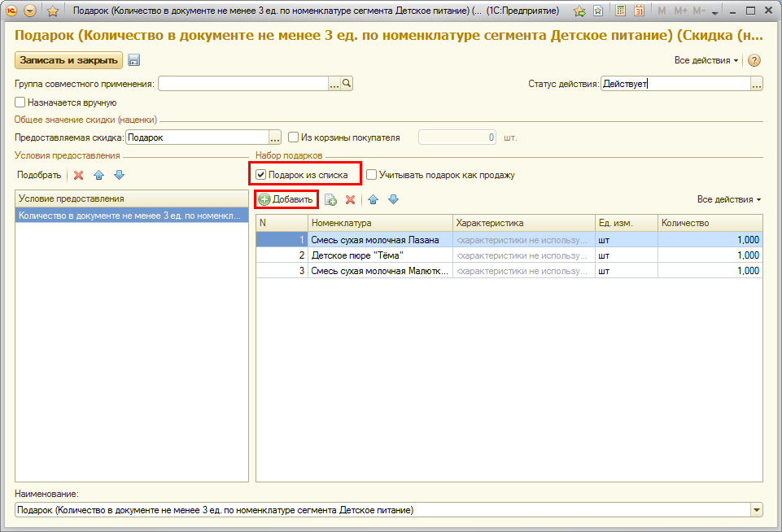Image resolution: width=782 pixels, height=532 pixels.
Task: Check Учитывать подарок как продажу
Action: tap(371, 174)
